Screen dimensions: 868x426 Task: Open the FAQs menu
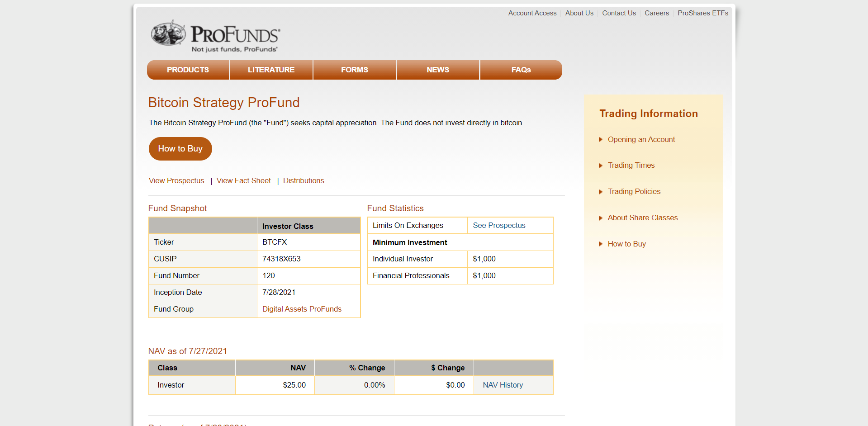(x=521, y=70)
